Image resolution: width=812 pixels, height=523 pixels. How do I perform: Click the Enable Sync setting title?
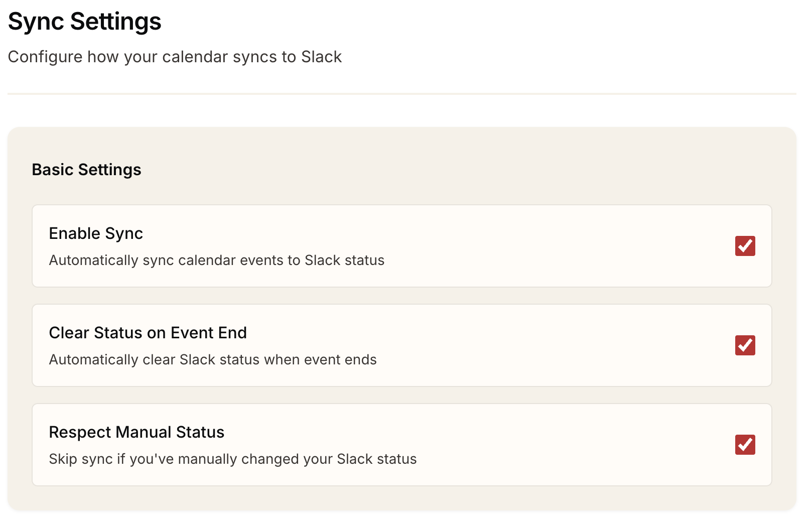tap(95, 233)
